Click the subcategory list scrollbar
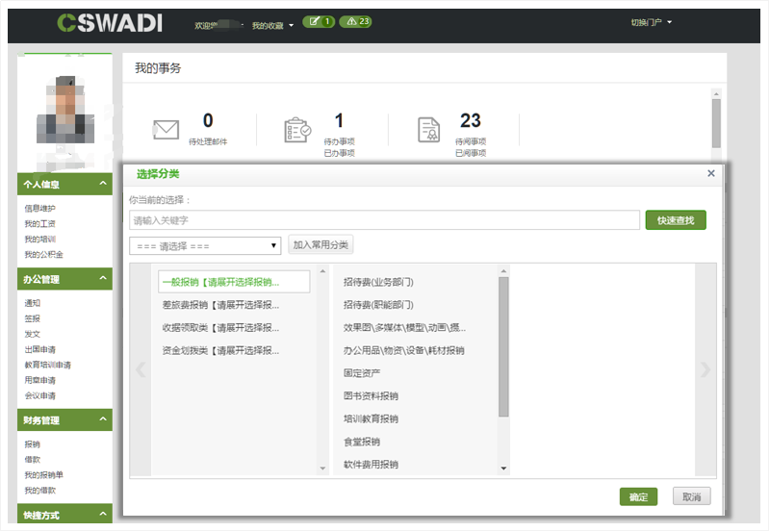Screen dimensions: 770x532 pos(503,346)
